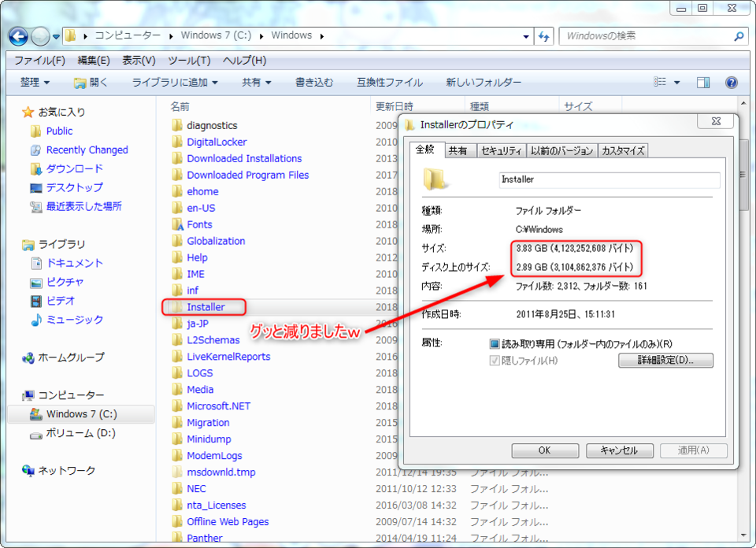Switch to セキュリティ tab
The height and width of the screenshot is (548, 756).
tap(502, 151)
